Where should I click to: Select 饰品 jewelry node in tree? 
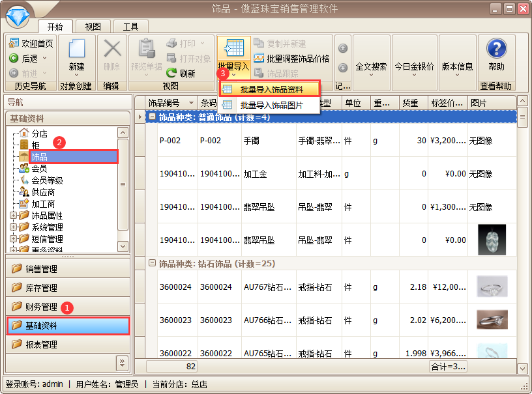(73, 157)
